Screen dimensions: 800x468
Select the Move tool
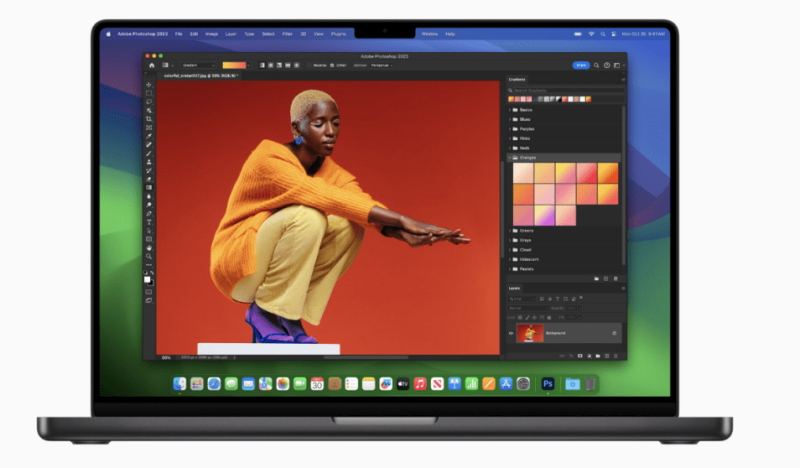[149, 84]
